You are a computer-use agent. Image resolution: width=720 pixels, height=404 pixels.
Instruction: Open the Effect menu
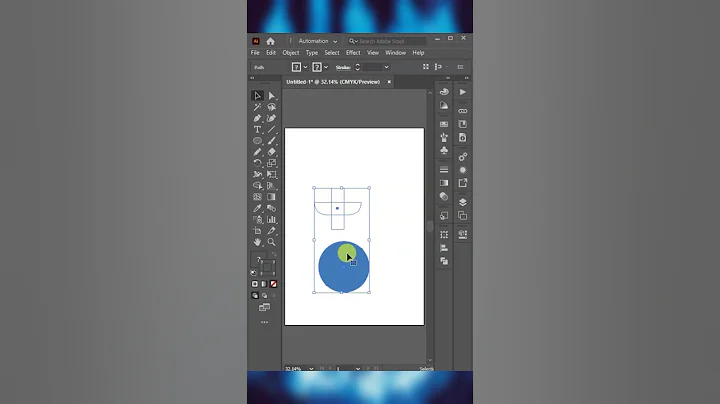click(353, 53)
